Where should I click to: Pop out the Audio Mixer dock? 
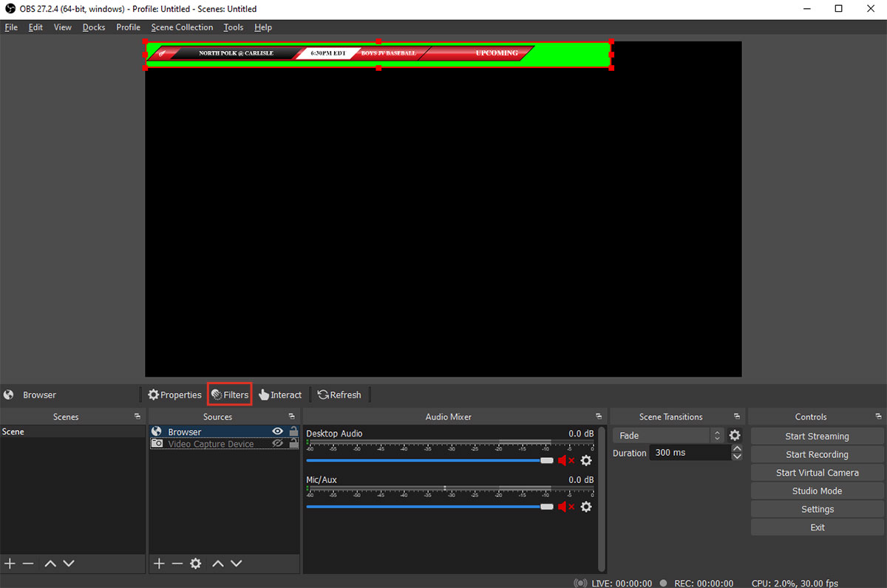[x=598, y=417]
